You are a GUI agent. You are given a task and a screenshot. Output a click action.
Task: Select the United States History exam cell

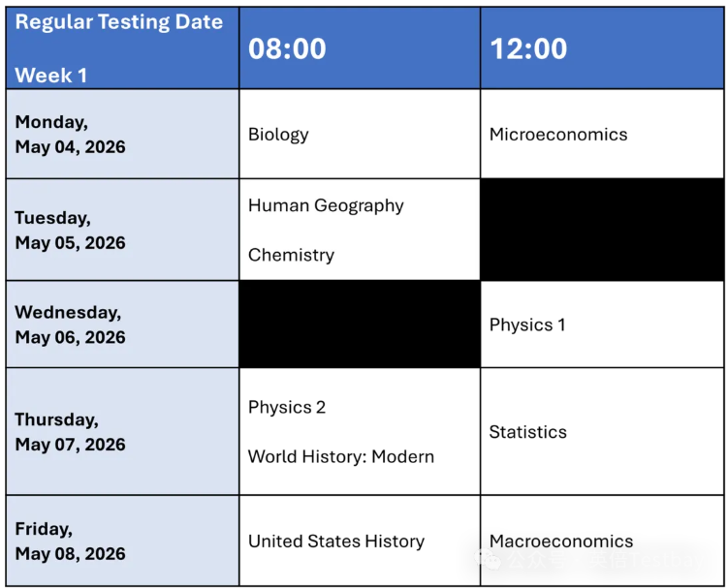[x=336, y=542]
